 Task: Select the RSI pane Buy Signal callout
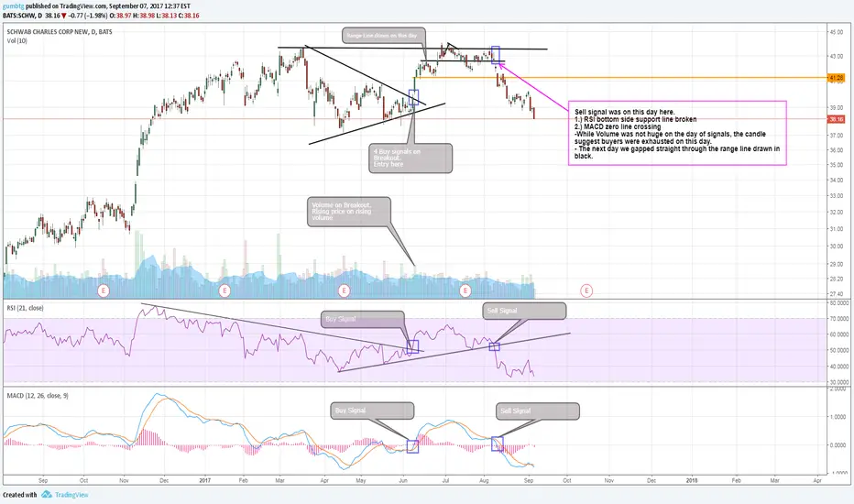pos(363,319)
